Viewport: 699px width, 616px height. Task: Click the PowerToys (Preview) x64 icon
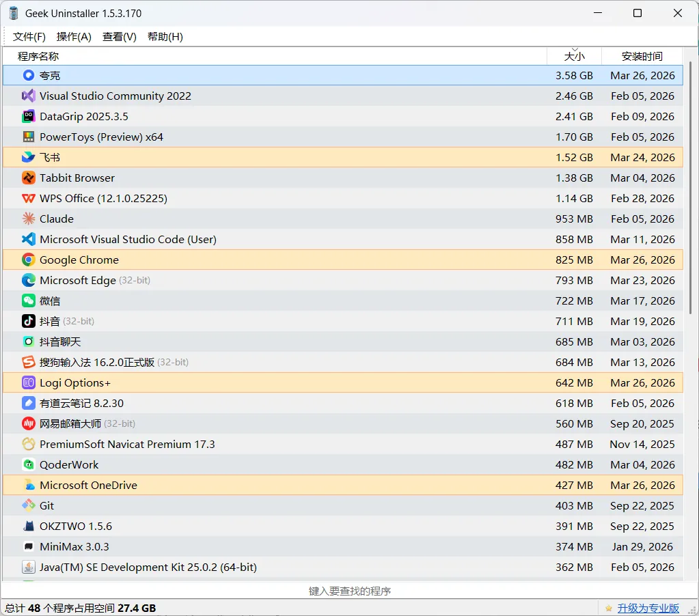[29, 137]
